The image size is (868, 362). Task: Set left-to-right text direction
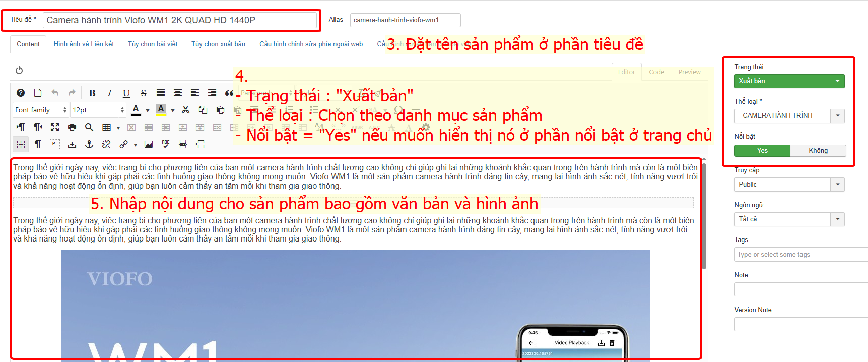coord(21,127)
